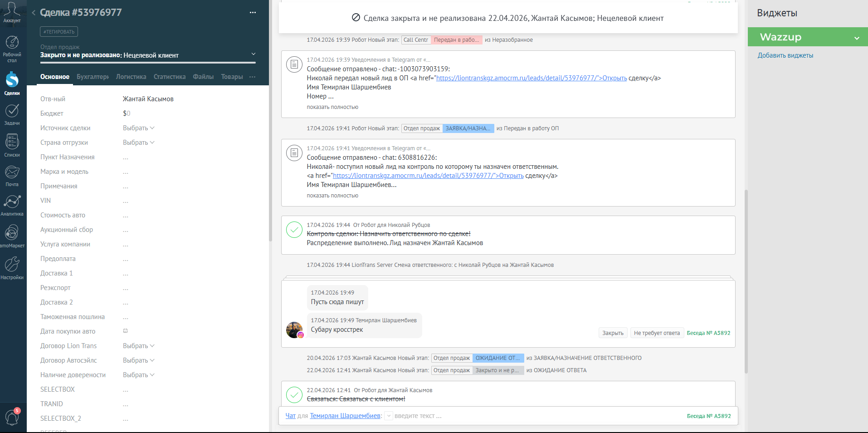The width and height of the screenshot is (868, 433).
Task: Open Аналитика in the sidebar
Action: point(12,205)
